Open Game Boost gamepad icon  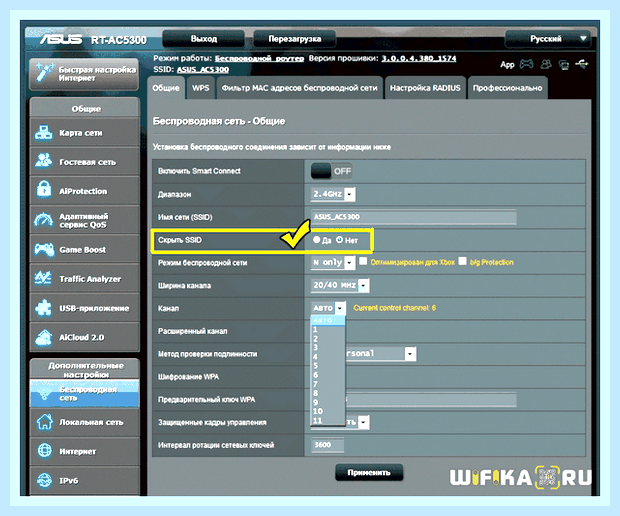tap(44, 249)
